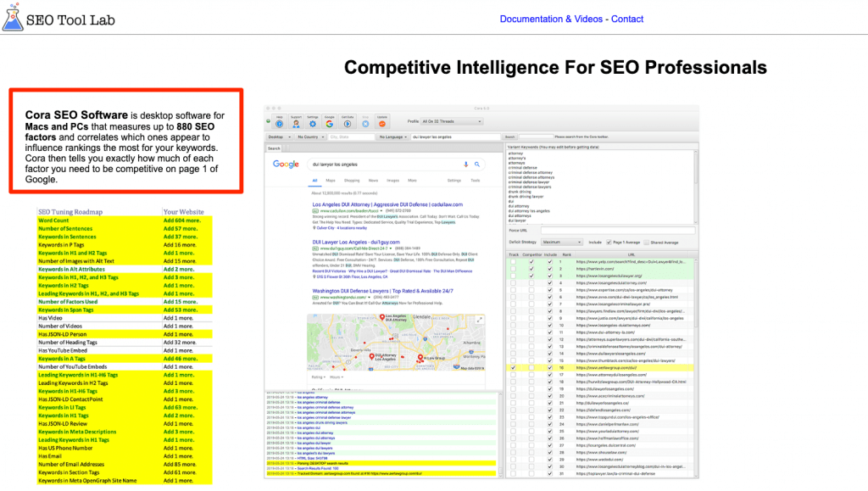Click the microphone voice search icon
The width and height of the screenshot is (868, 491).
465,165
